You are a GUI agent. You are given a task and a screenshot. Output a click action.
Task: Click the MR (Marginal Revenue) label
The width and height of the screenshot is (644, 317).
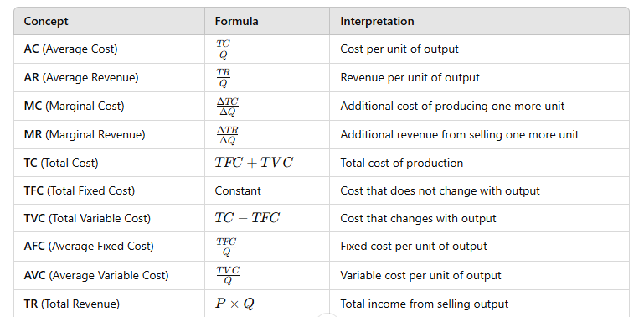click(x=85, y=134)
